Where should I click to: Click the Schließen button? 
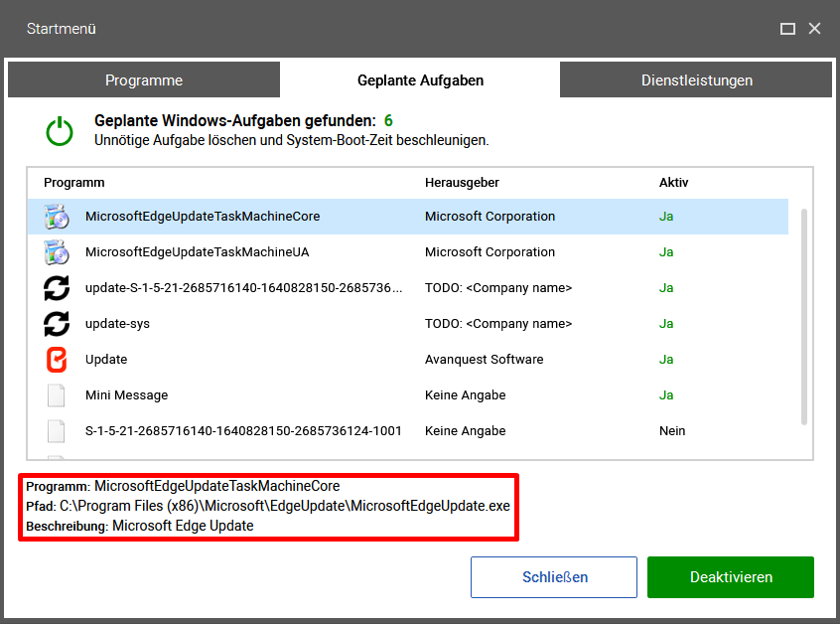[x=554, y=577]
